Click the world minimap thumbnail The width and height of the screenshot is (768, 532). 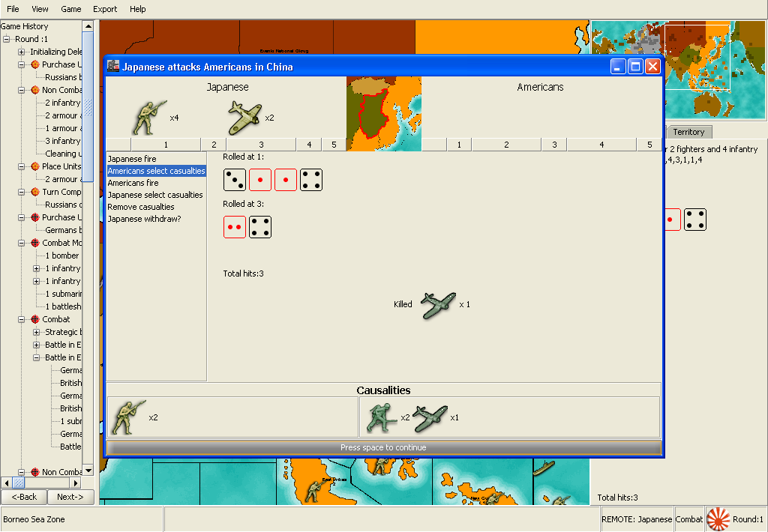point(678,70)
